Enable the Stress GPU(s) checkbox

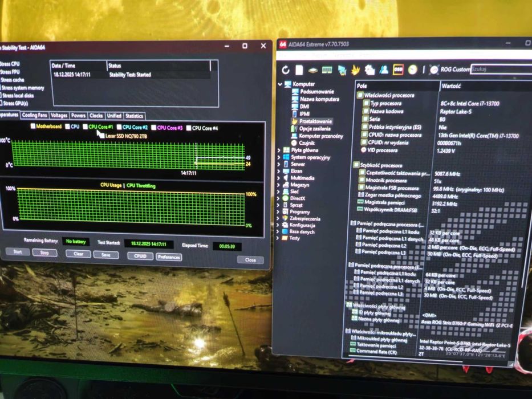pos(1,103)
